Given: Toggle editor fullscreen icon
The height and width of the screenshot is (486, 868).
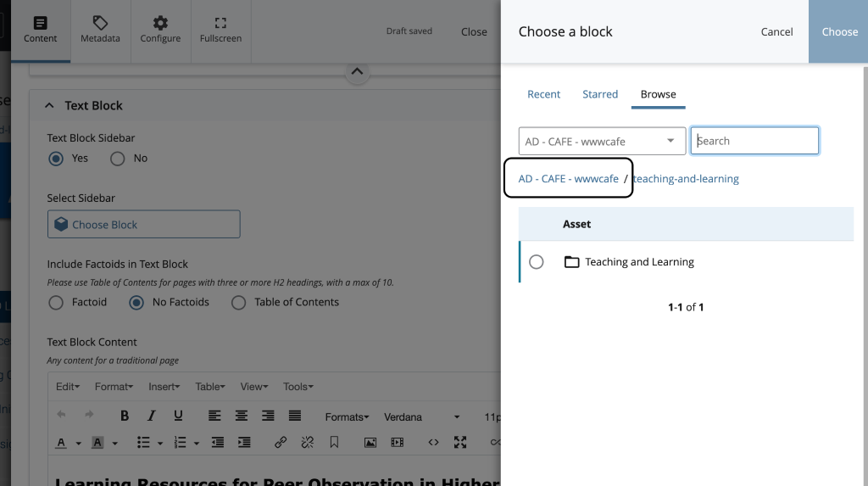Looking at the screenshot, I should coord(460,442).
